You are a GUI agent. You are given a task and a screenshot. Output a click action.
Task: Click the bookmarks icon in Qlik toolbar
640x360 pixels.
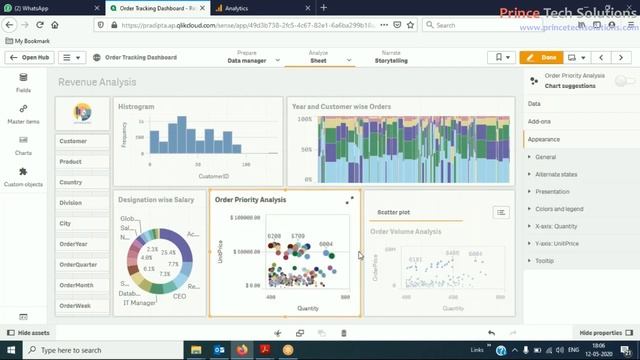pyautogui.click(x=502, y=58)
